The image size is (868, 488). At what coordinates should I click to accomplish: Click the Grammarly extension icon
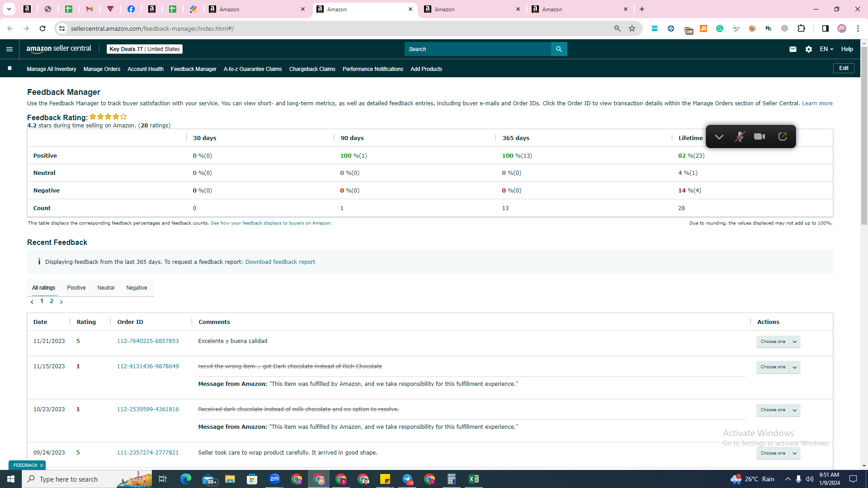coord(720,28)
